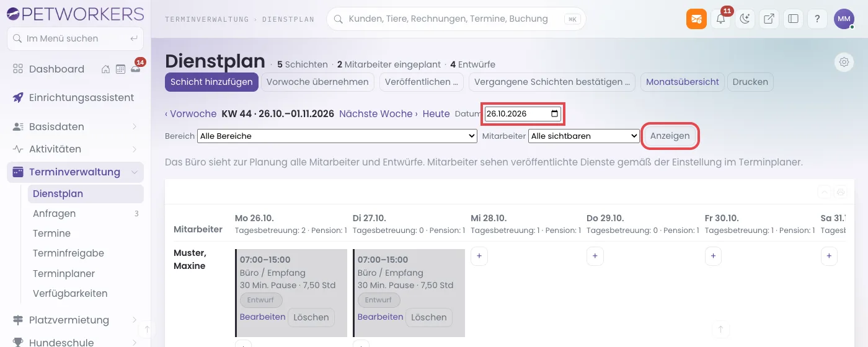The image size is (868, 347).
Task: Open Terminplaner in the sidebar
Action: tap(86, 274)
